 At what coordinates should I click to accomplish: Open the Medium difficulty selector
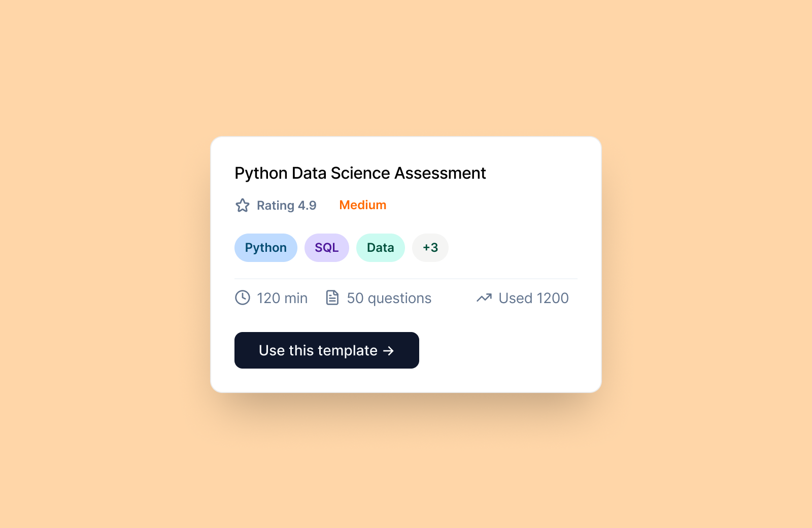(x=362, y=205)
